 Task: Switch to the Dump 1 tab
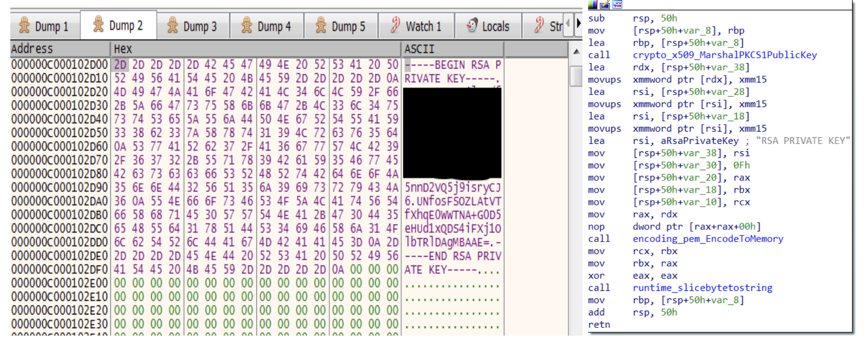coord(44,26)
